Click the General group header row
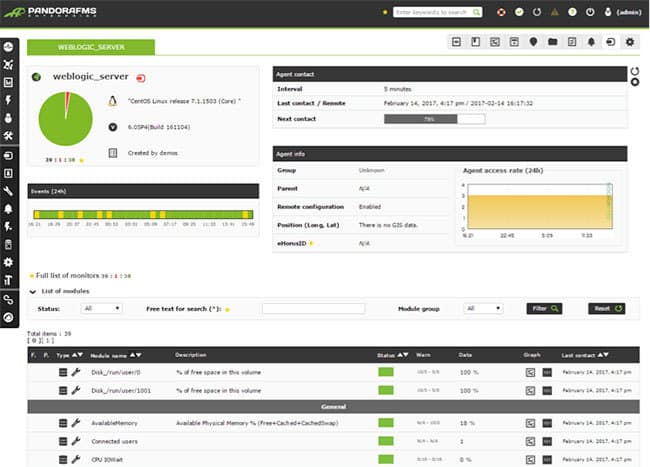 (333, 407)
